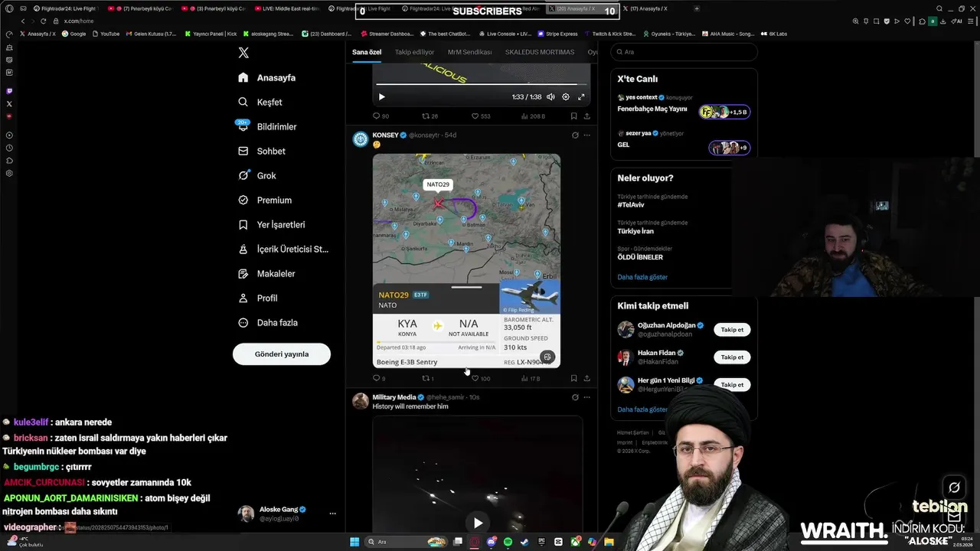Switch to MrM Sendikası tab

point(469,52)
